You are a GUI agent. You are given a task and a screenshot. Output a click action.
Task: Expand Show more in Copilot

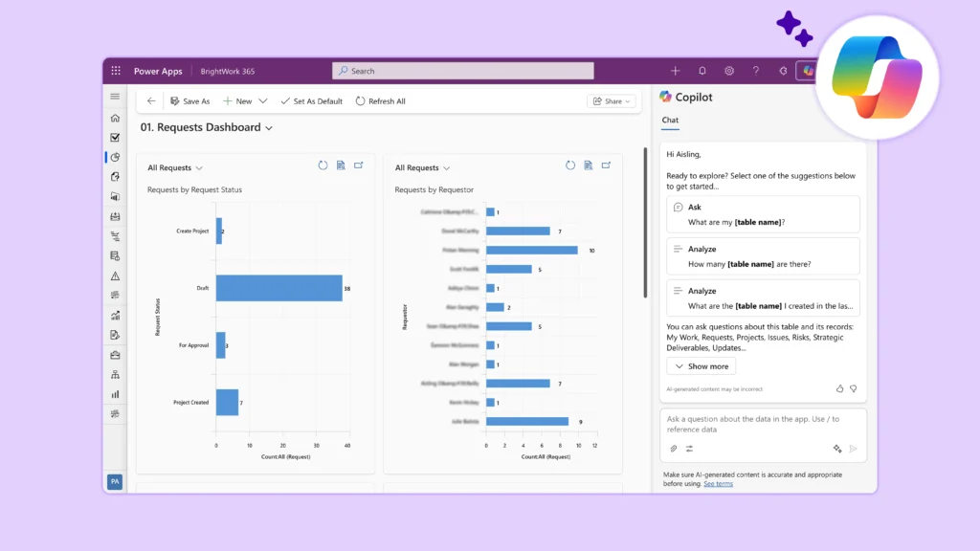(702, 366)
